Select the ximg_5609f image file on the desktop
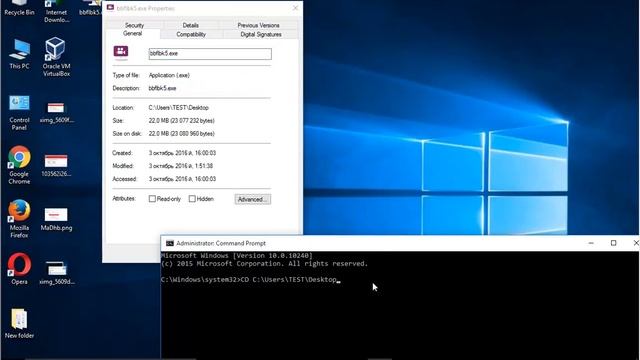Screen dimensions: 640x360 56,113
